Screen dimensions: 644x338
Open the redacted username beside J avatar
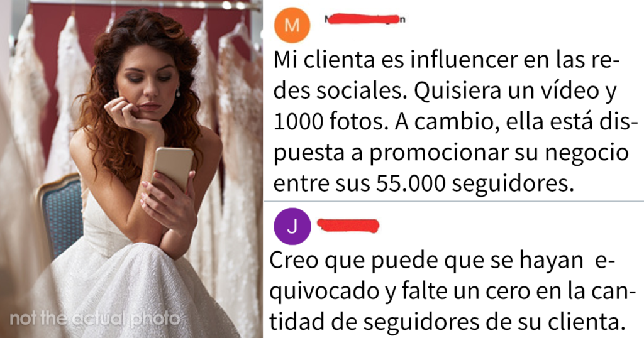tap(348, 226)
